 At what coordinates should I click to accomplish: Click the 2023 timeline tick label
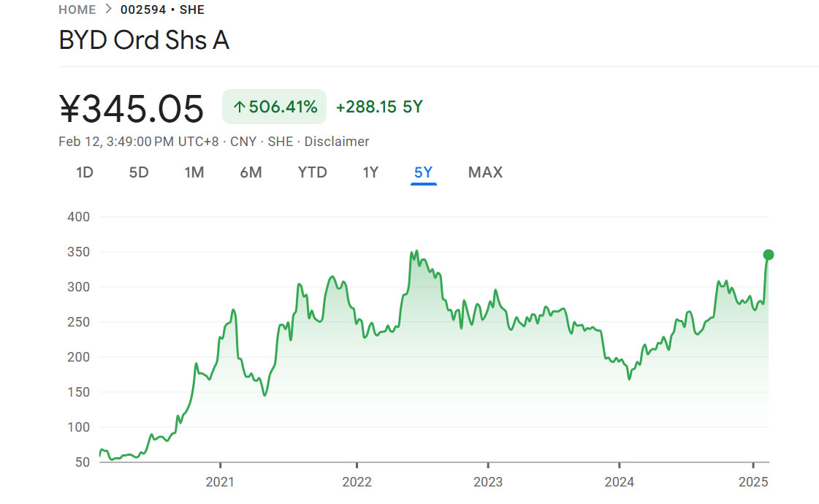tap(488, 481)
